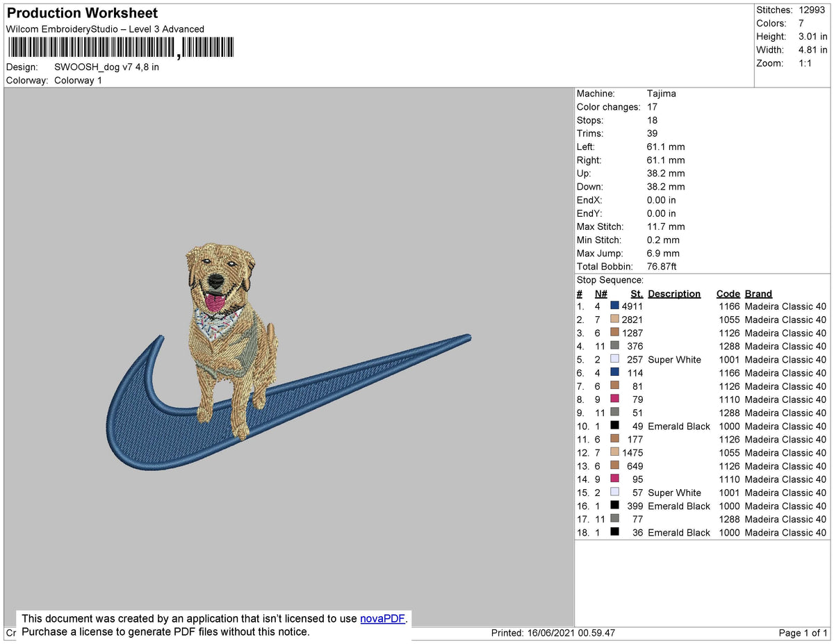Click the Description column header
Viewport: 834px width, 644px height.
[x=674, y=293]
